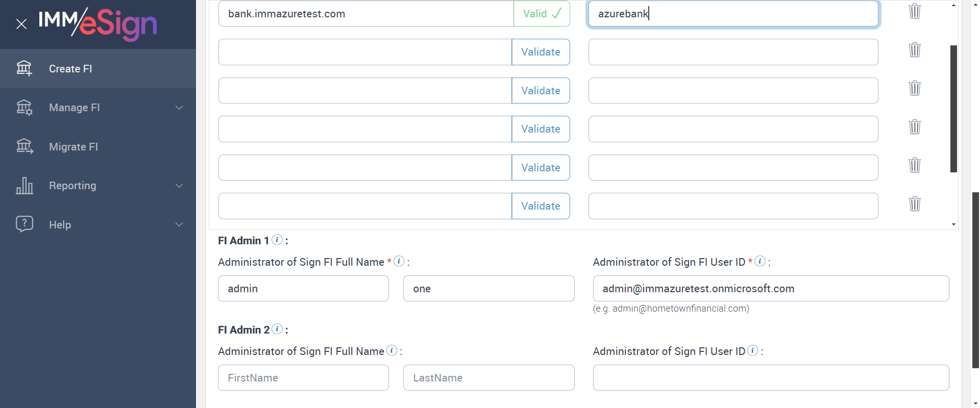Show info for FI Admin 2 heading

coord(277,329)
